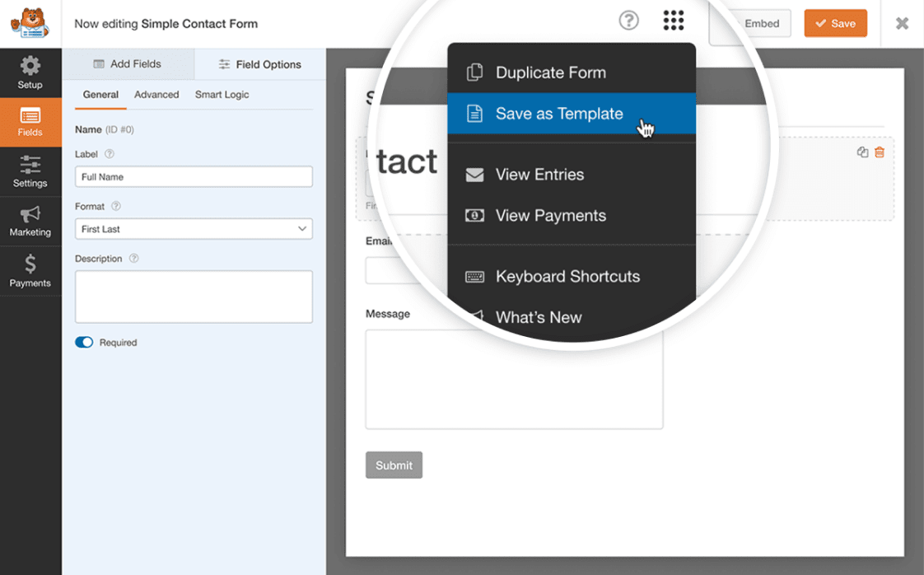
Task: Expand the Format dropdown
Action: click(x=194, y=229)
